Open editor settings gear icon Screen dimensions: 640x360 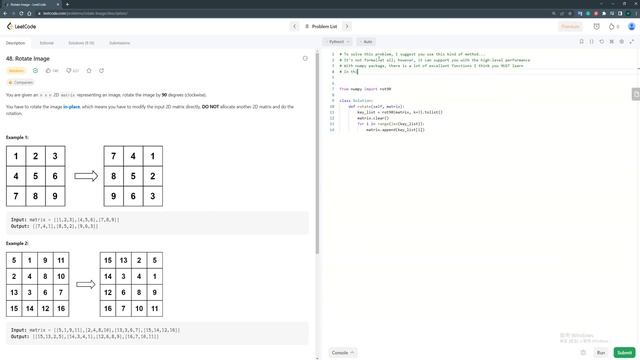pyautogui.click(x=622, y=42)
